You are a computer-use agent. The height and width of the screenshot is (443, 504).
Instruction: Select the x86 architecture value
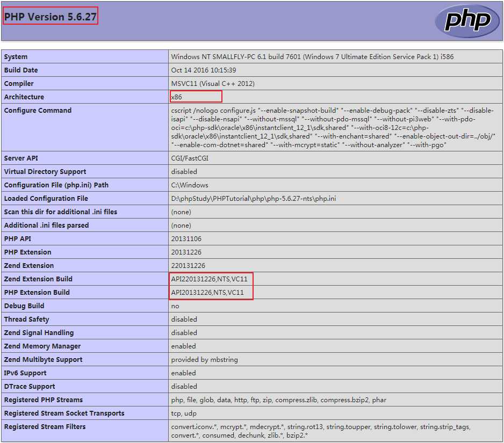pyautogui.click(x=176, y=97)
